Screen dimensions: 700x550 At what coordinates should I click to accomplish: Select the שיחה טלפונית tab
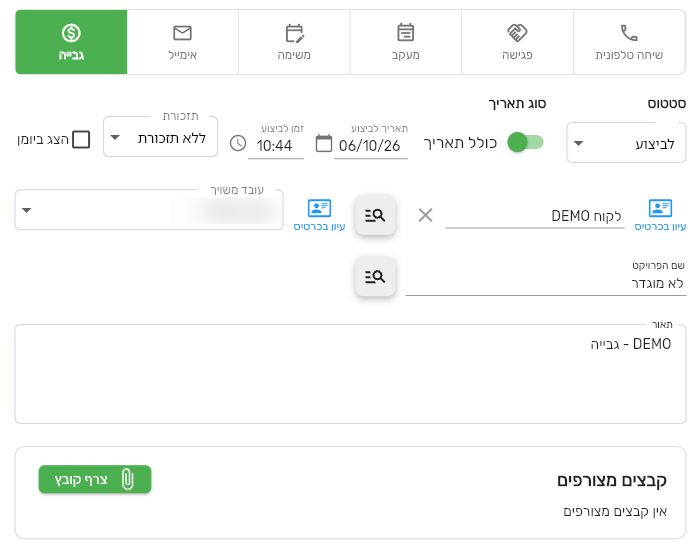629,42
